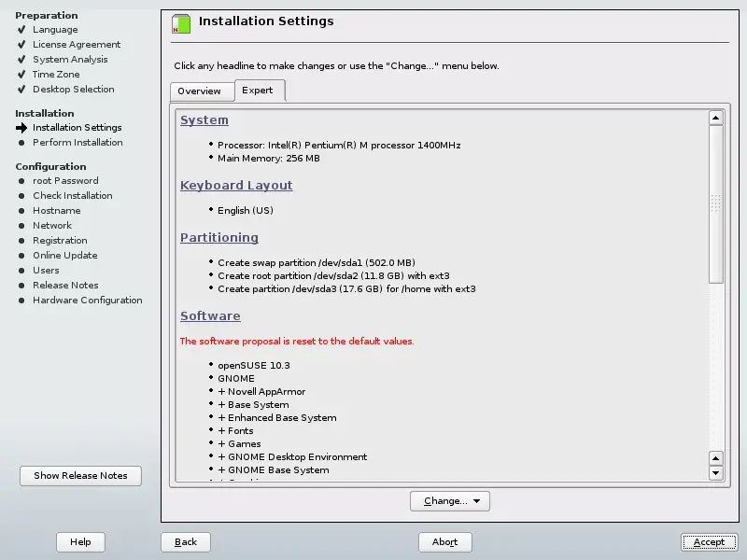
Task: Click the Fonts entry
Action: click(x=236, y=431)
